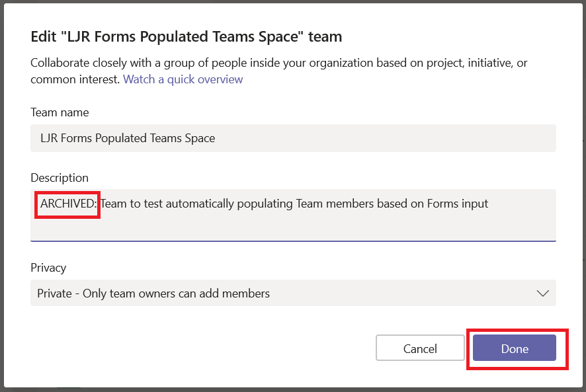Expand the Privacy dropdown chevron arrow

pos(542,294)
